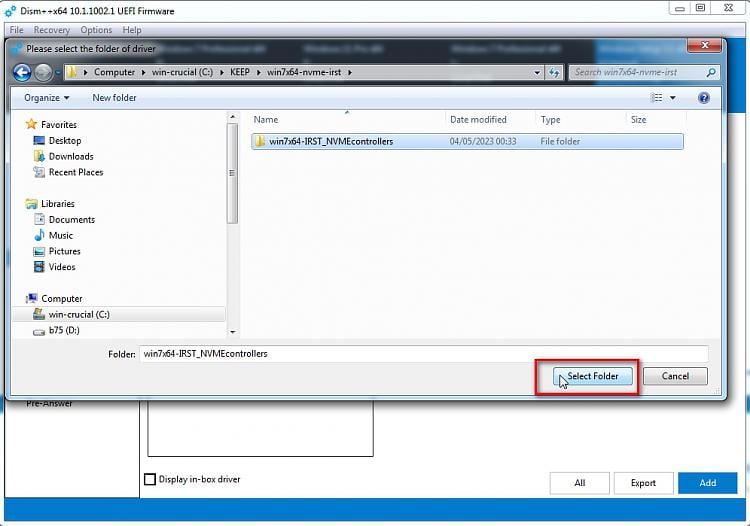The width and height of the screenshot is (750, 526).
Task: Click the Select Folder button
Action: [593, 376]
